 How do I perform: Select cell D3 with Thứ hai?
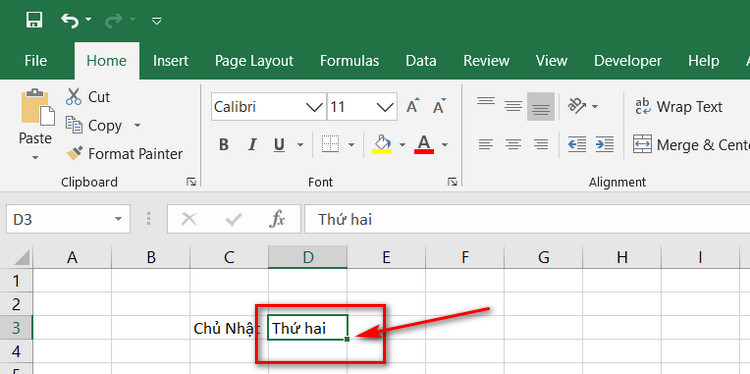[308, 328]
